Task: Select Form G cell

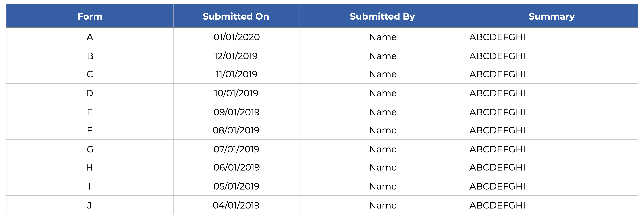Action: coord(90,149)
